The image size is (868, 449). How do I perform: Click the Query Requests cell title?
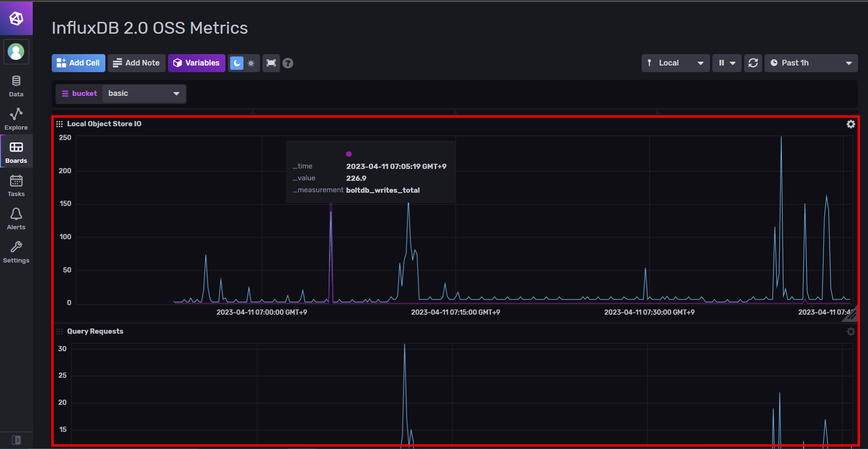point(95,331)
